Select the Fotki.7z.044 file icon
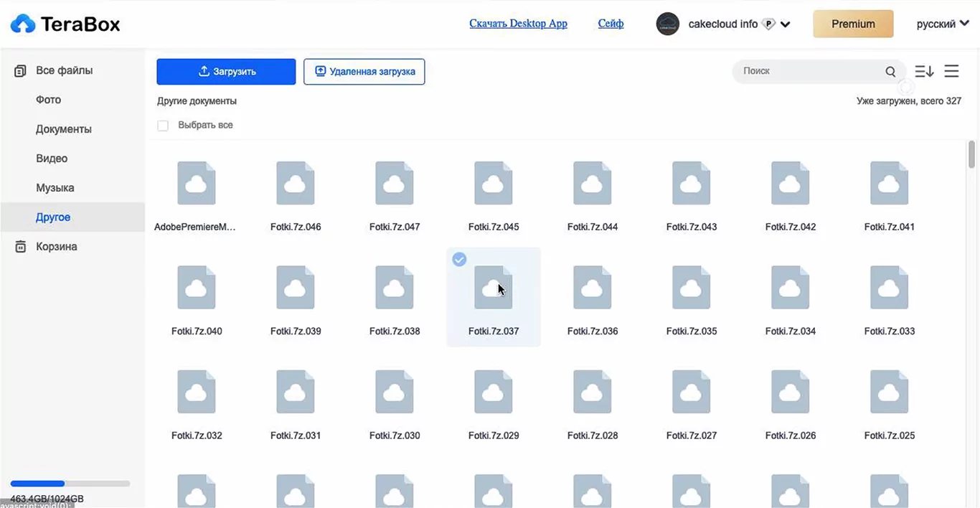980x508 pixels. coord(592,183)
